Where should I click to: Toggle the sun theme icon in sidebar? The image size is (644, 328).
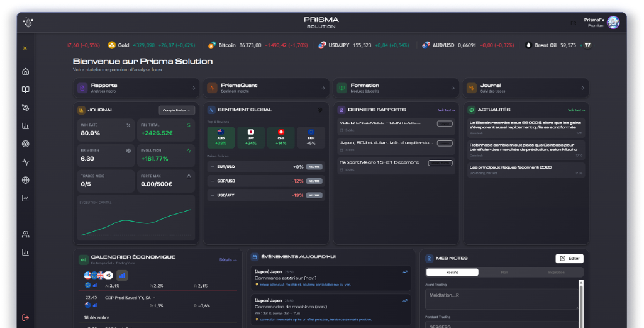[x=25, y=48]
